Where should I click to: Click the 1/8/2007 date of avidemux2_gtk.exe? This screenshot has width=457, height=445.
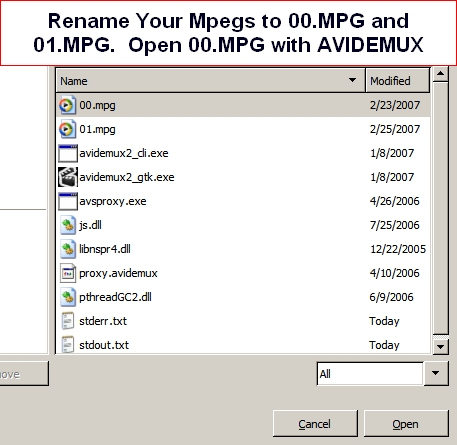click(392, 177)
